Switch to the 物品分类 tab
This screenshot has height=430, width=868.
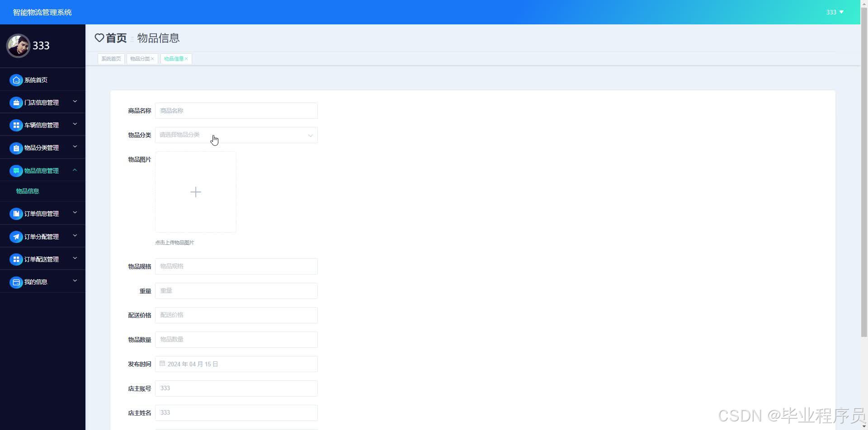coord(142,59)
